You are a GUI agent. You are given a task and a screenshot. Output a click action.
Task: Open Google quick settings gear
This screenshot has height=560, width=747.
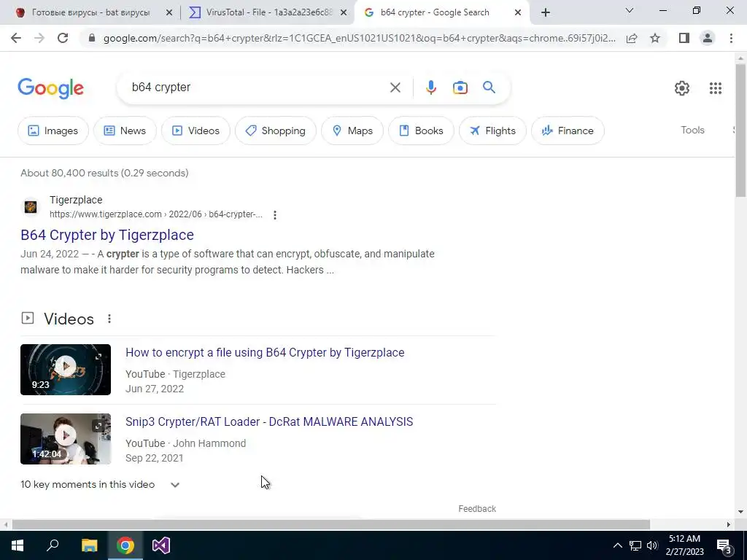click(682, 88)
